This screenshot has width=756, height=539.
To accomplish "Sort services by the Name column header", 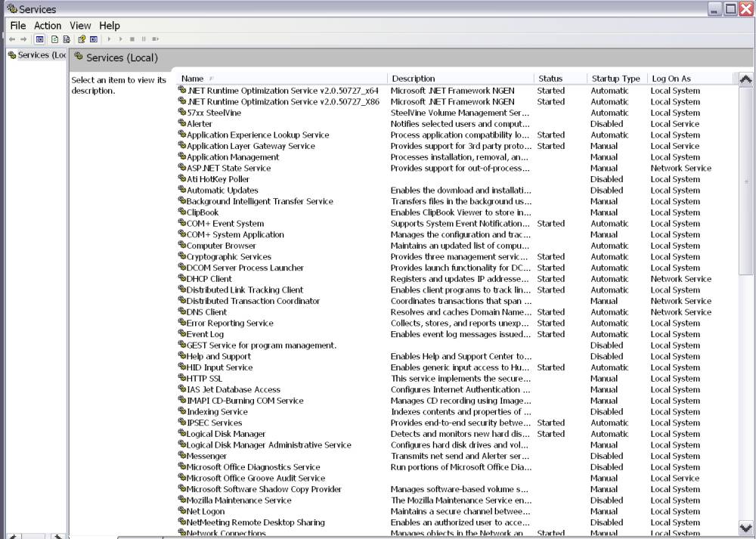I will (x=282, y=79).
